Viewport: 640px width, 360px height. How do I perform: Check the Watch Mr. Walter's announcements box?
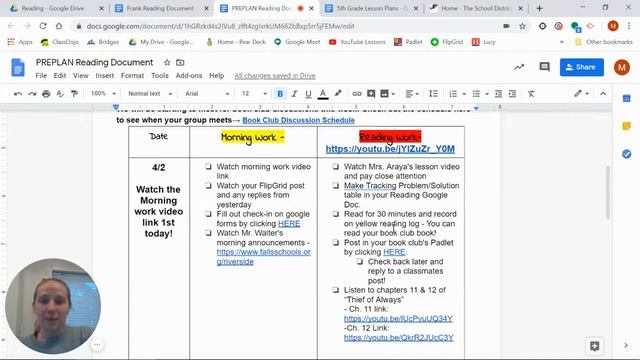pos(209,233)
